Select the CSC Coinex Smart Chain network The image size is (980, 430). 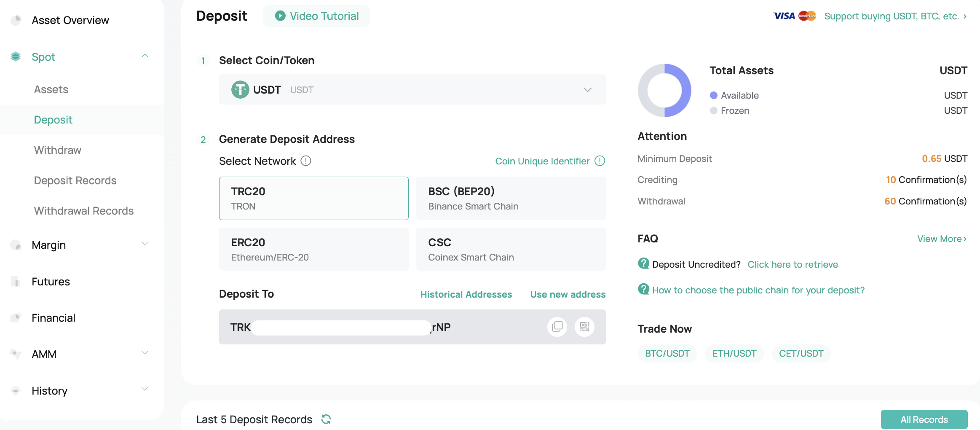pos(511,249)
